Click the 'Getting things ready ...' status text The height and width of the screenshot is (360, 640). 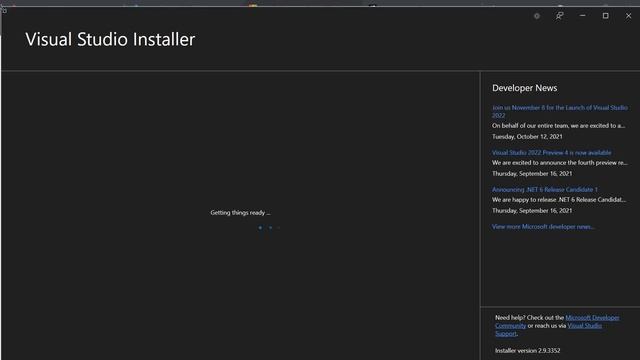tap(240, 213)
